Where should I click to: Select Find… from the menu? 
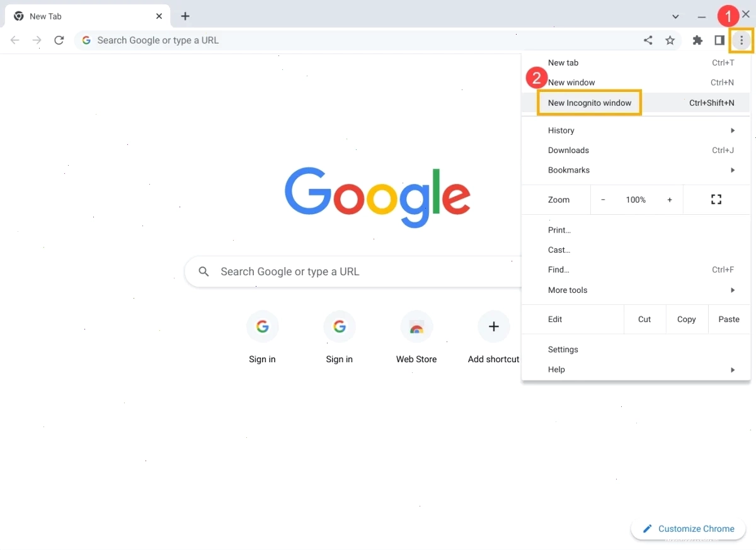636,270
